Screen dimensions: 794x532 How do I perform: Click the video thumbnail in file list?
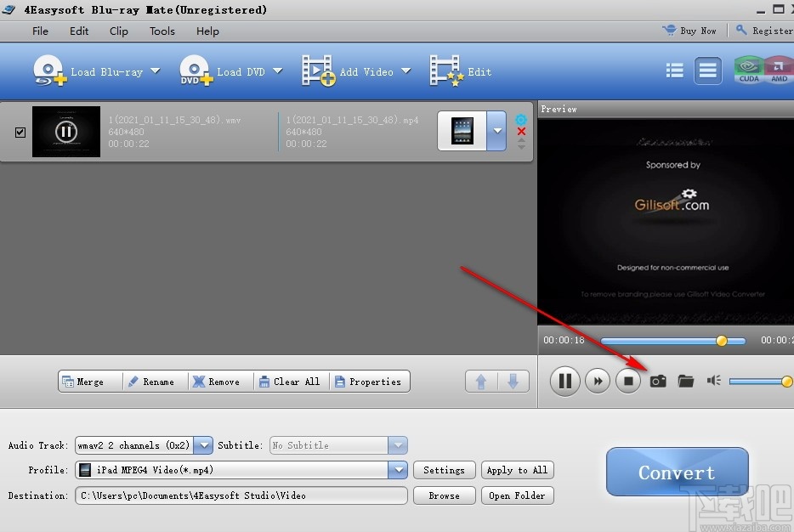[x=66, y=132]
